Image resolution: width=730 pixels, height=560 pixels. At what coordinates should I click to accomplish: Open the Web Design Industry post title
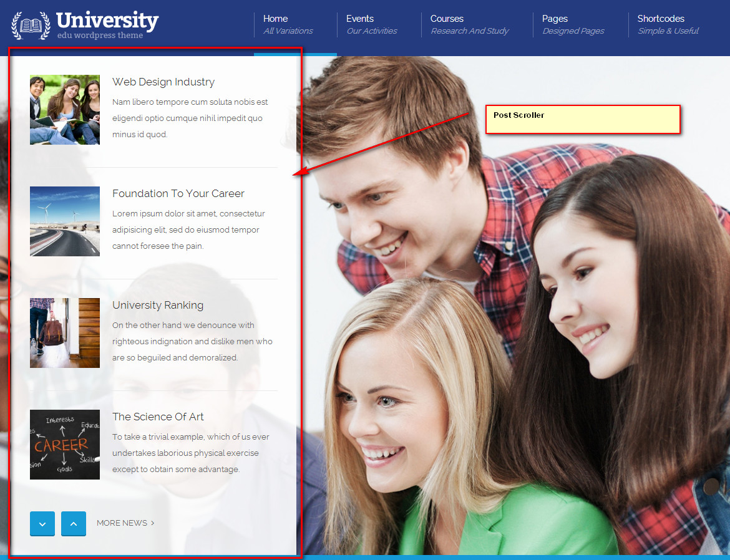point(163,82)
